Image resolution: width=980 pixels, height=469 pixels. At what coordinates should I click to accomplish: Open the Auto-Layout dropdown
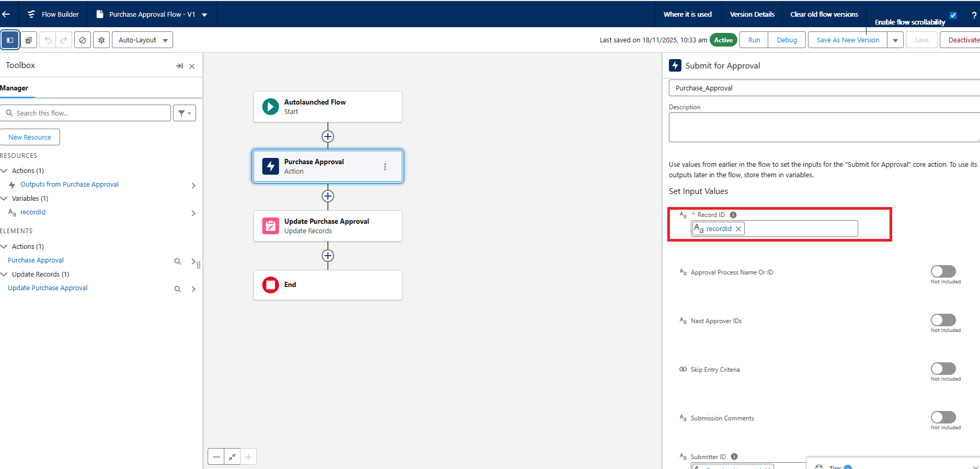(x=142, y=40)
